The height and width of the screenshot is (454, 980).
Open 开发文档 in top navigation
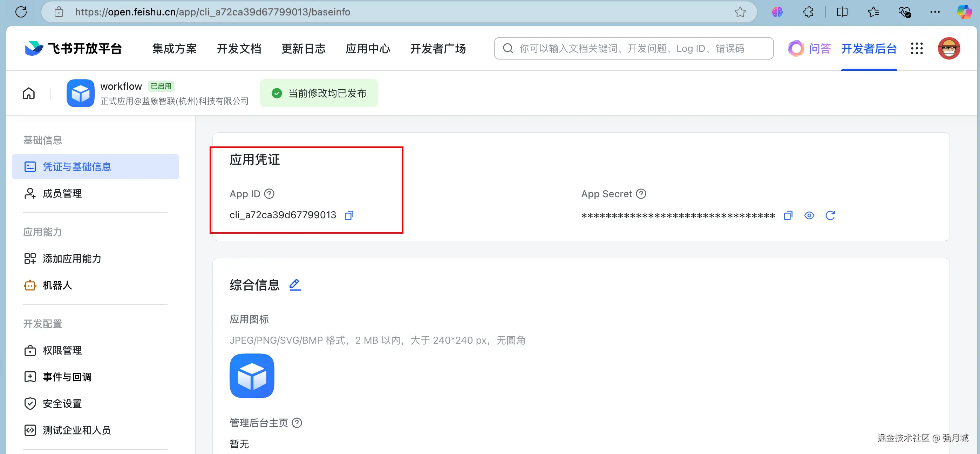coord(239,49)
